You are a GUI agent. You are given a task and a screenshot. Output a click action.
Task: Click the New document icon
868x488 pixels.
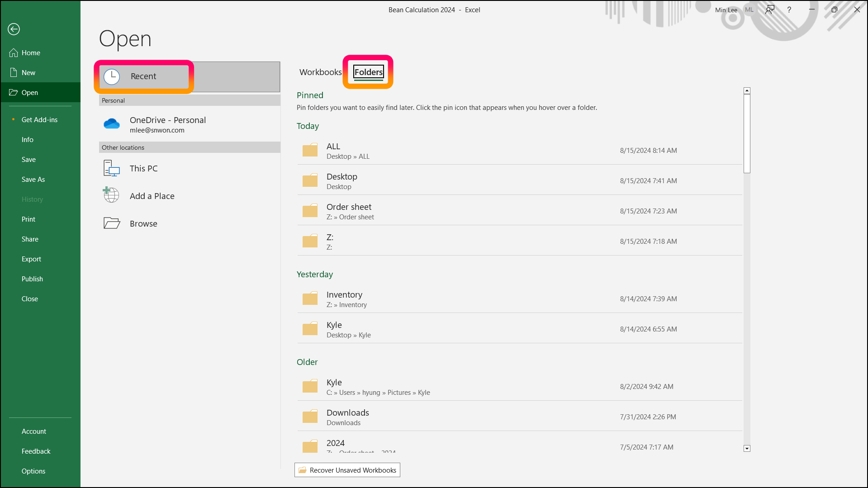click(x=14, y=73)
